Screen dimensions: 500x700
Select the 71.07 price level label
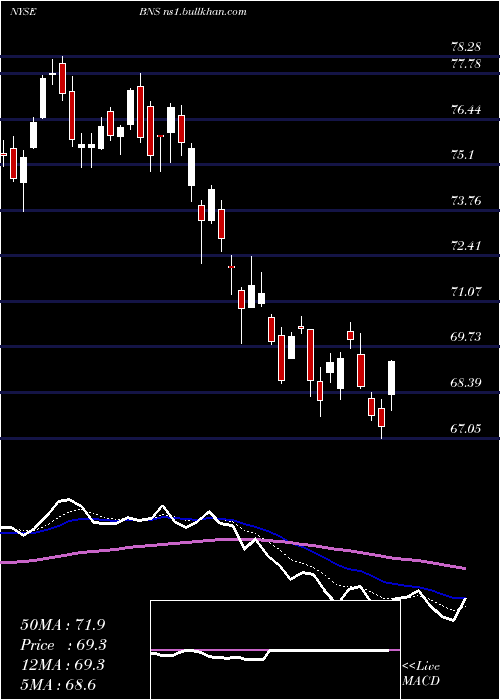467,292
